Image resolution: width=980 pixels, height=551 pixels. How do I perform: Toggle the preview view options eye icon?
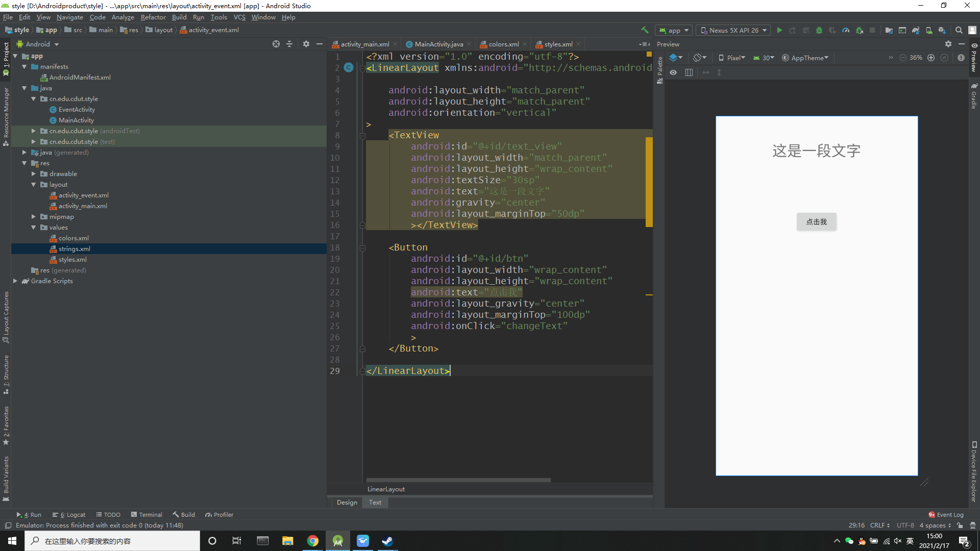click(x=673, y=72)
